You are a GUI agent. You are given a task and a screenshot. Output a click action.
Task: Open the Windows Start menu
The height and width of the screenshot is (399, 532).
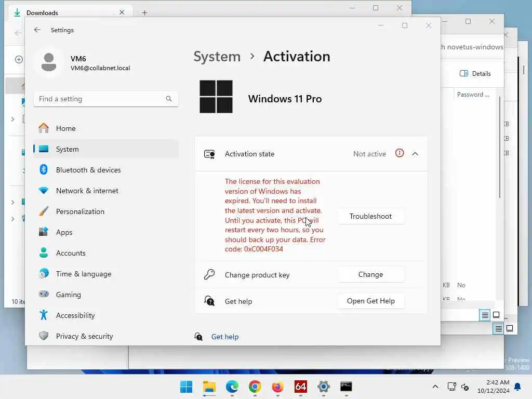[187, 387]
